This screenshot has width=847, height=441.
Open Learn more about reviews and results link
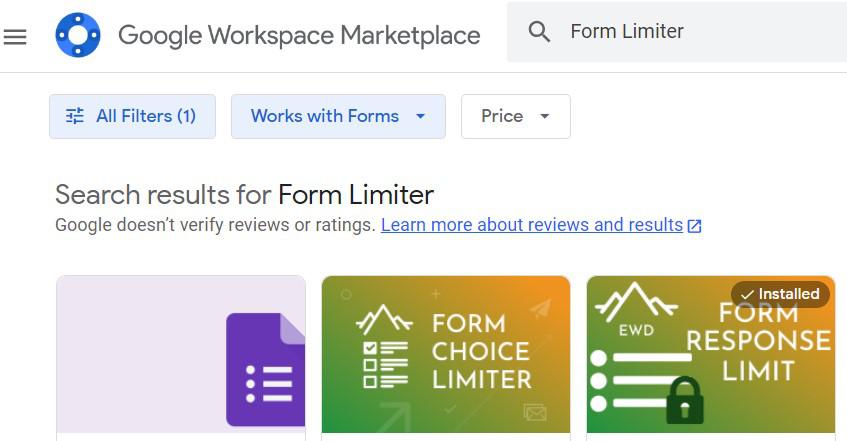point(531,225)
